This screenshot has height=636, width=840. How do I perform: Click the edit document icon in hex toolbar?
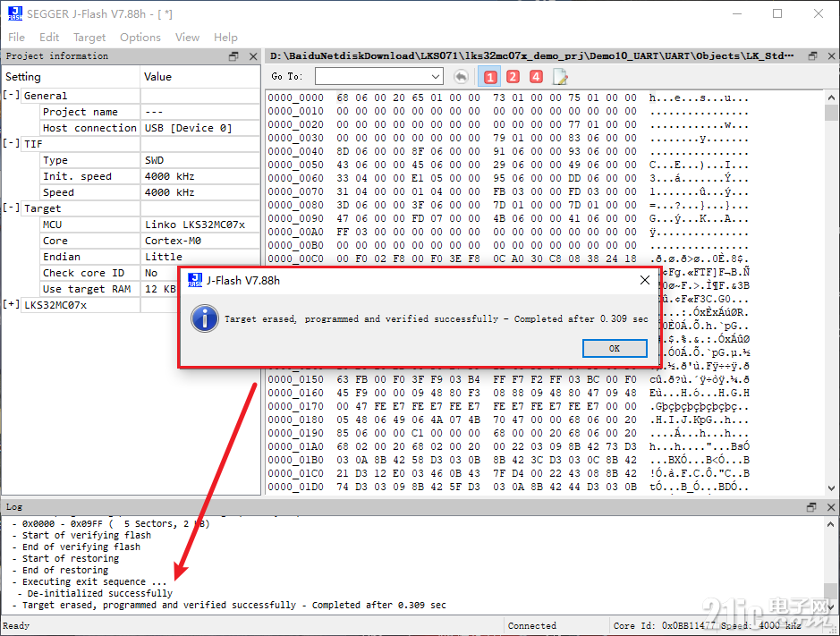[560, 77]
